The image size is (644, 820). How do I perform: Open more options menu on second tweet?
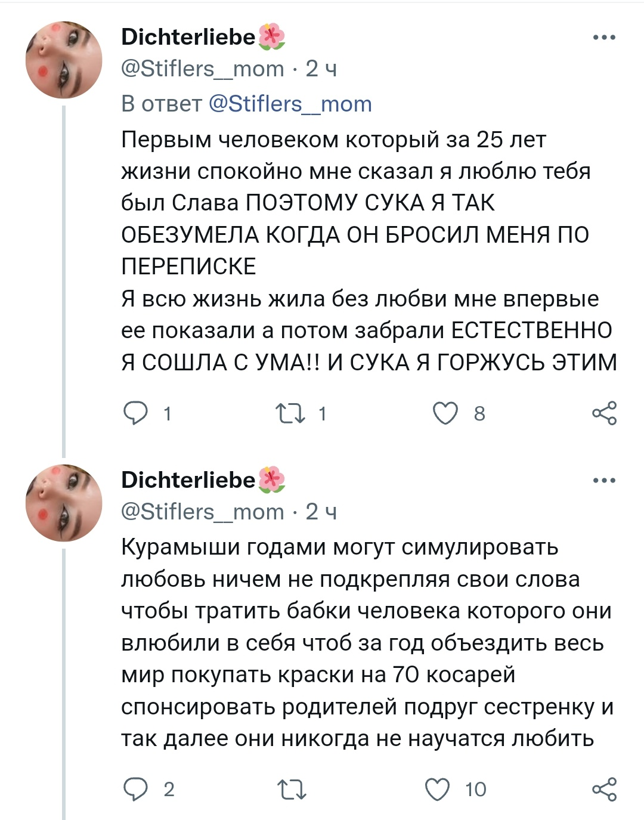tap(604, 481)
